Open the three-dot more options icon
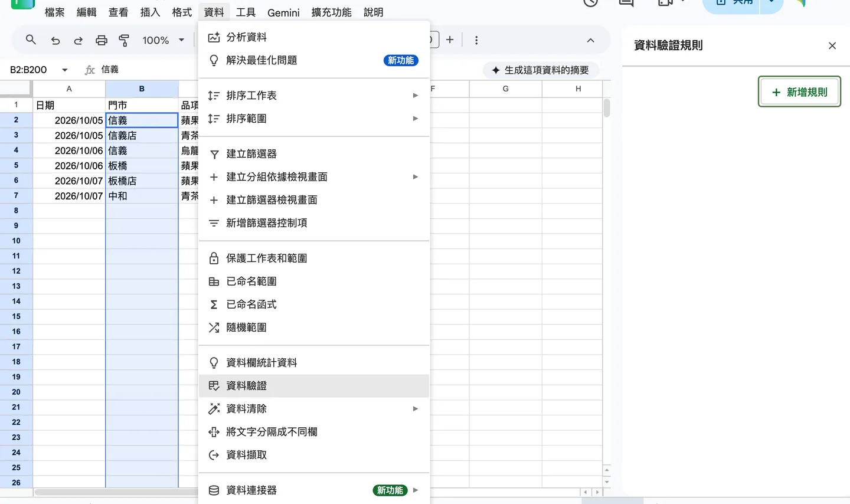This screenshot has width=850, height=504. [x=476, y=40]
